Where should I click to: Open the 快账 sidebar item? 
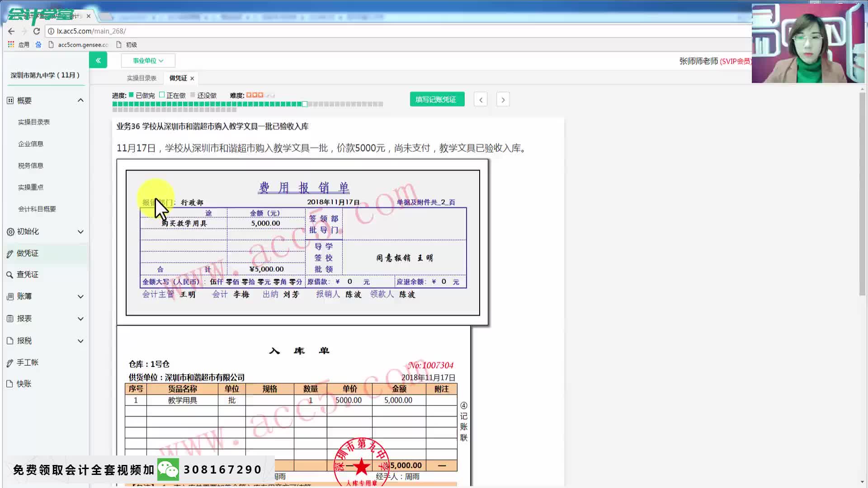coord(24,384)
